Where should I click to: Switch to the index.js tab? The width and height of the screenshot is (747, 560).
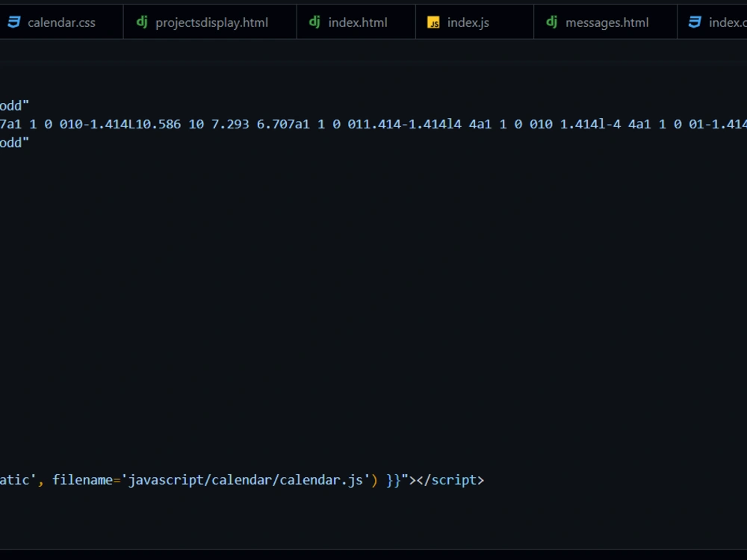click(x=474, y=22)
